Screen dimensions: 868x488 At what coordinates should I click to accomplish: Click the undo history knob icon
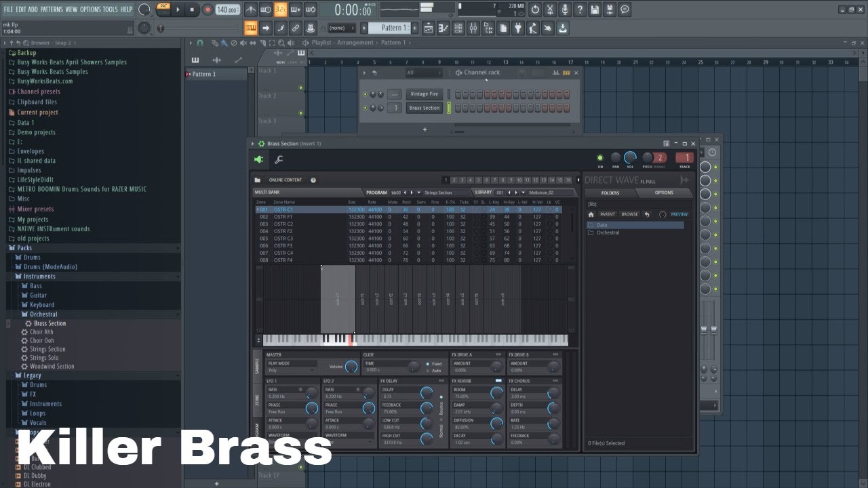coord(535,9)
